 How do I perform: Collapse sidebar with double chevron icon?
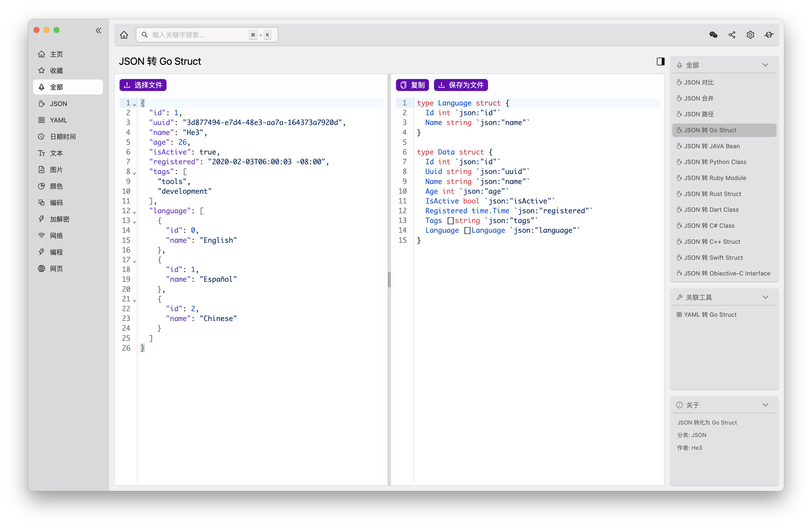point(98,31)
